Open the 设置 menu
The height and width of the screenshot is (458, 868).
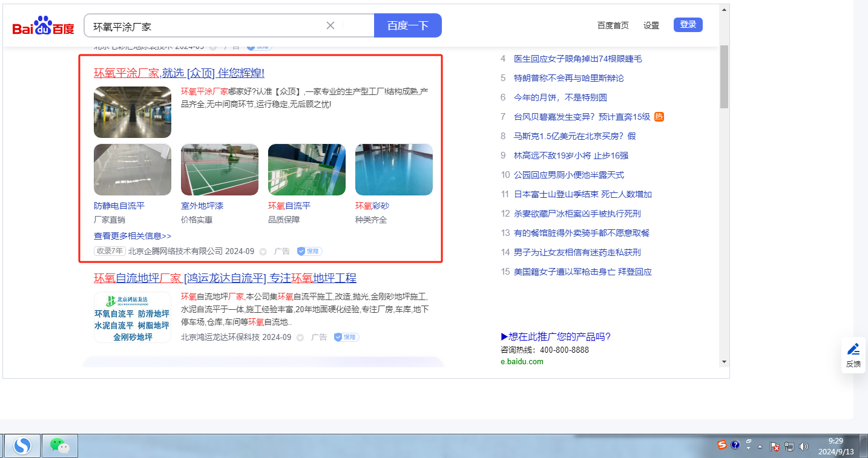tap(651, 25)
